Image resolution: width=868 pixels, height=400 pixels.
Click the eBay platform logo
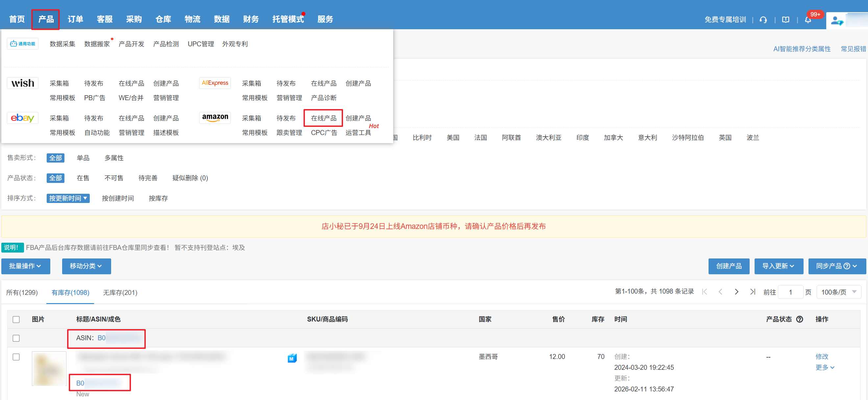tap(23, 118)
